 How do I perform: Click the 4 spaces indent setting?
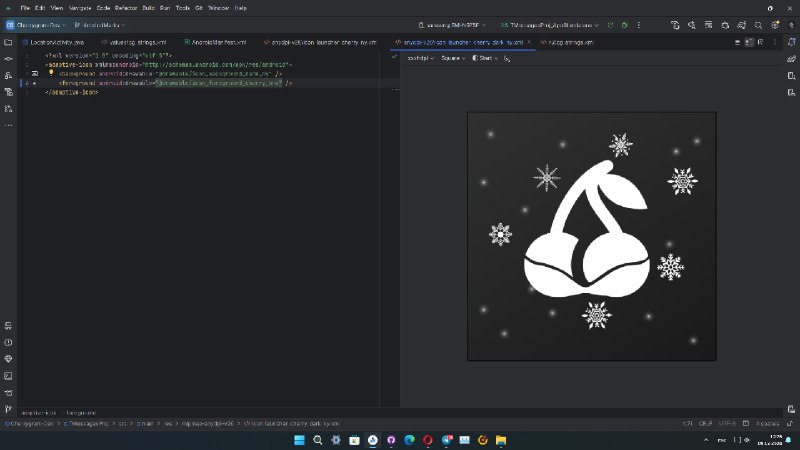point(767,423)
